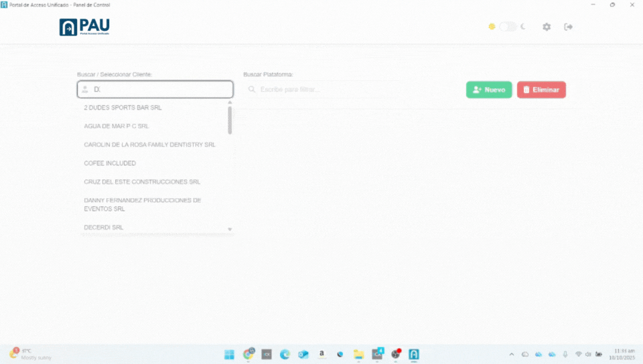The width and height of the screenshot is (643, 364).
Task: Click the client search input field
Action: tap(155, 89)
